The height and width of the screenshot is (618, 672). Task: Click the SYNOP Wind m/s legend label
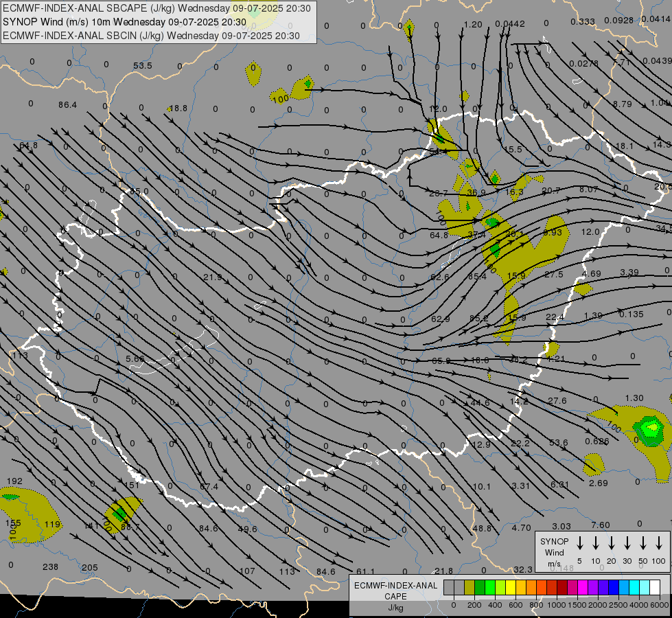554,552
